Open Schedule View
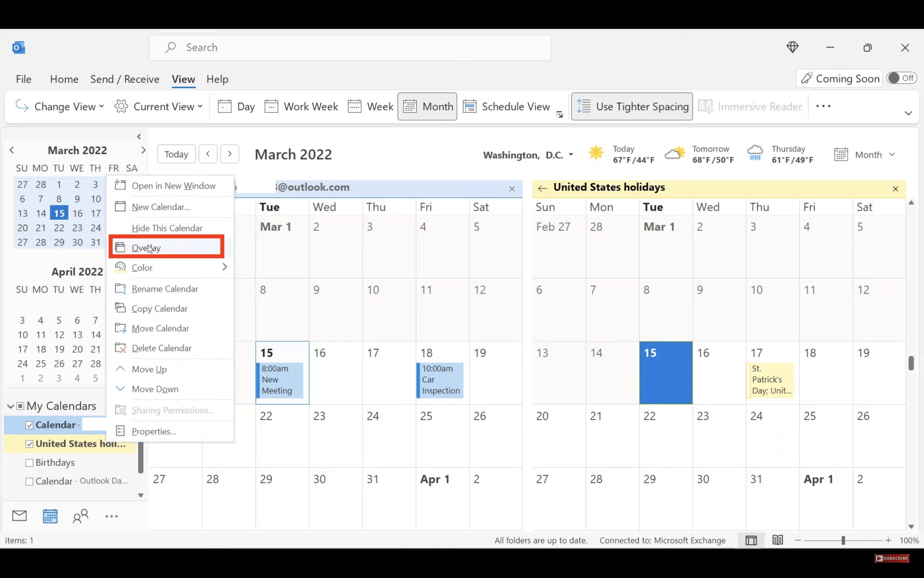 506,106
